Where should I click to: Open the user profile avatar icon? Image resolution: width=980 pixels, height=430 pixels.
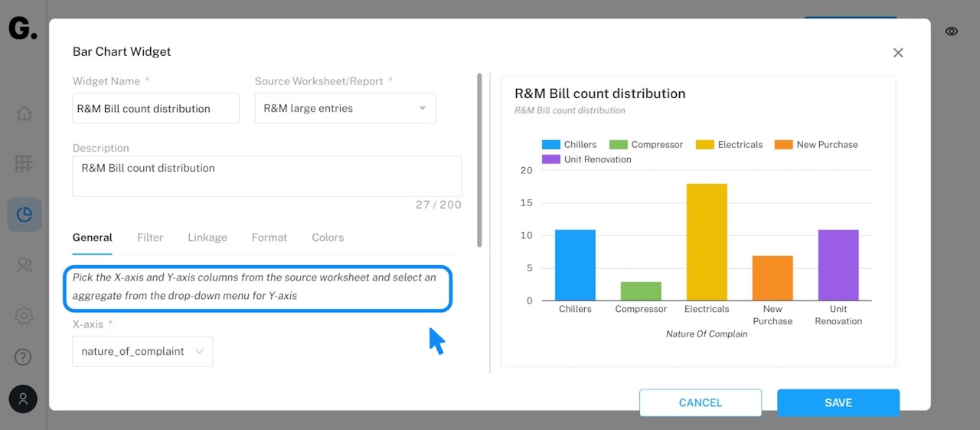[x=23, y=399]
